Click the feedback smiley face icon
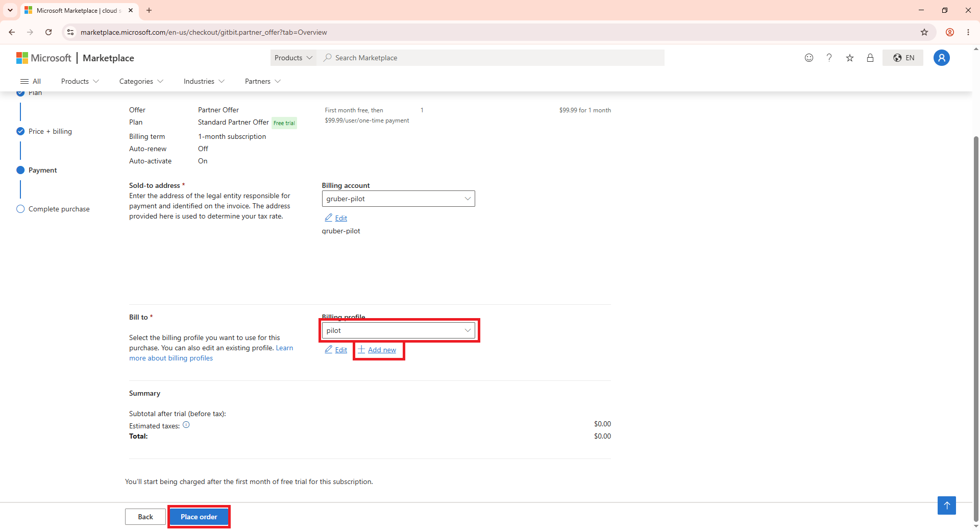 809,58
